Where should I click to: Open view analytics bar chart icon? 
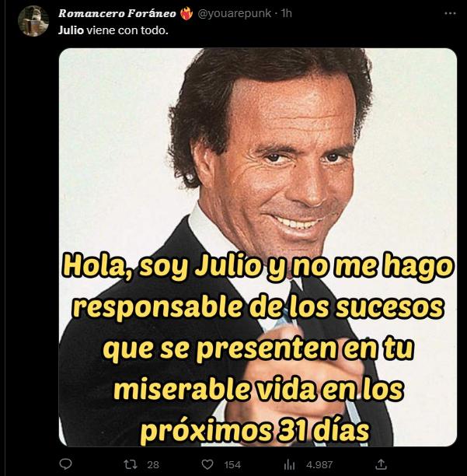(289, 464)
